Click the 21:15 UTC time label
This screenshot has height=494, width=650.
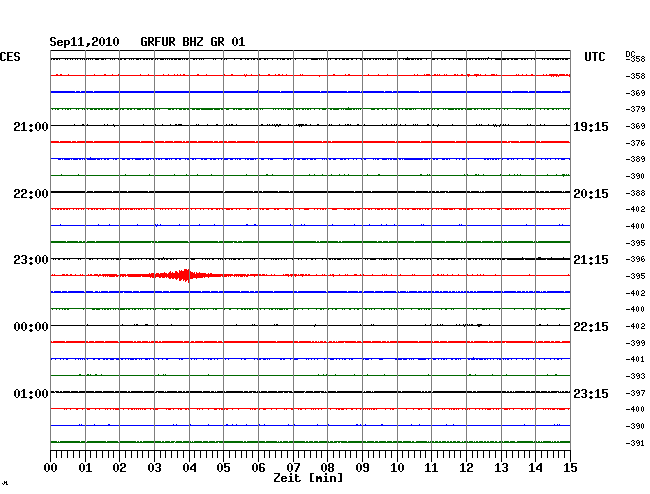[x=591, y=260]
